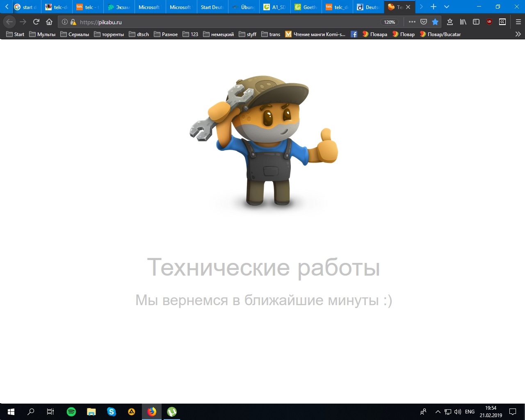Go forward one page
This screenshot has width=525, height=420.
tap(23, 22)
